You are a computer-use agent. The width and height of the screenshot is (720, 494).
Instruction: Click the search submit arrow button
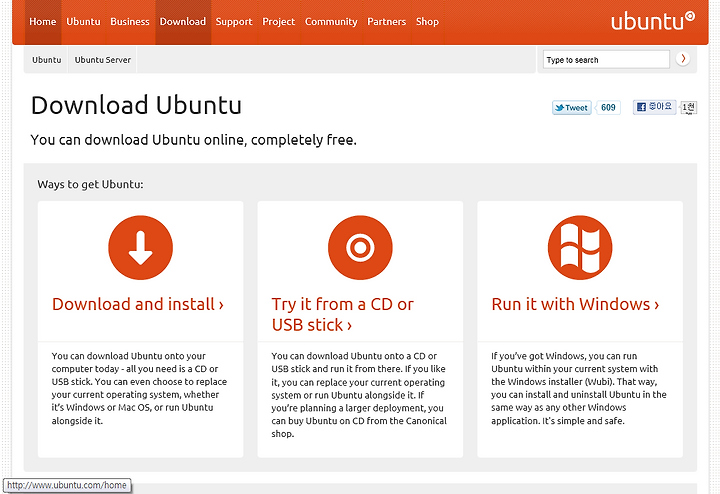pyautogui.click(x=683, y=59)
